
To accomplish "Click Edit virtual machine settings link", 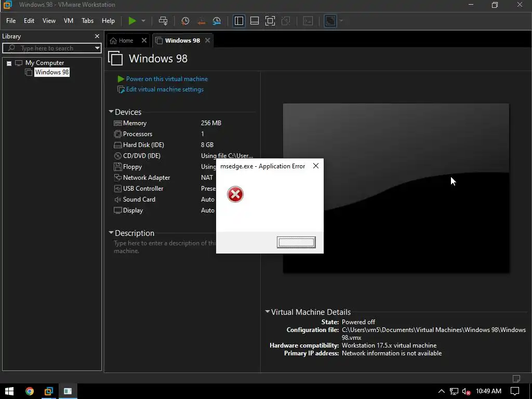I will [x=165, y=89].
